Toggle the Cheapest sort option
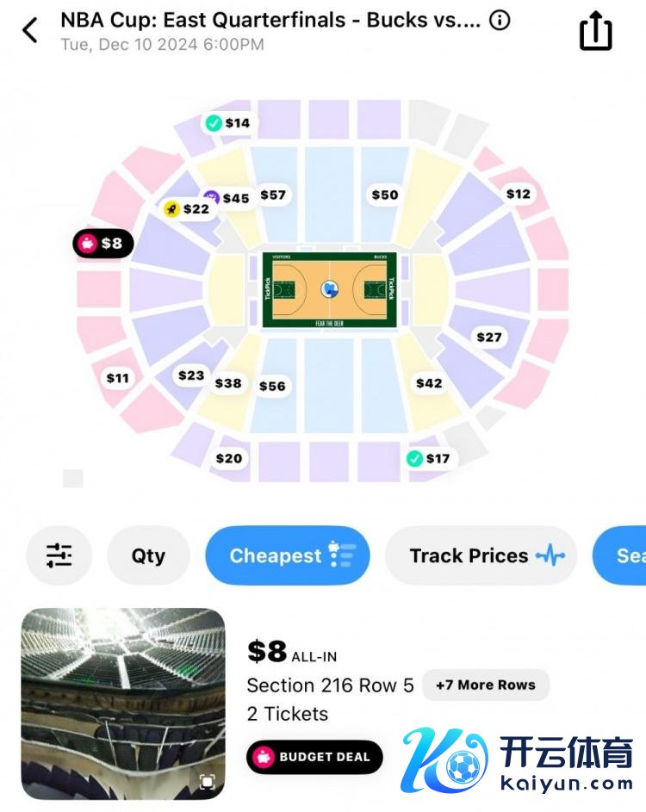646x812 pixels. (x=287, y=556)
